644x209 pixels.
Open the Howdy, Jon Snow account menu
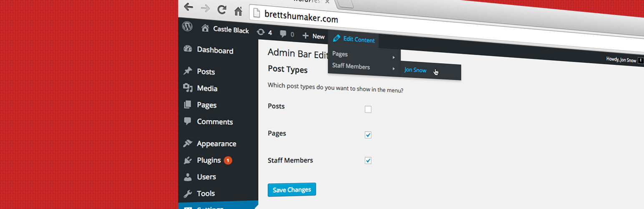(624, 60)
